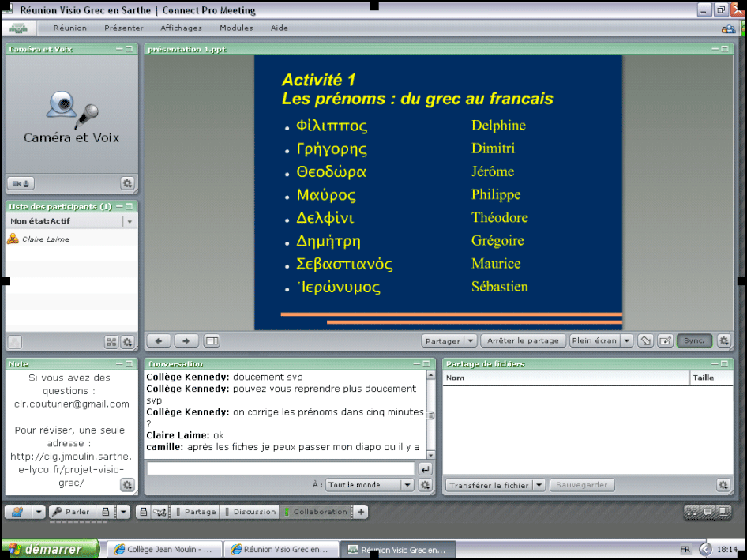Open Caméra et Voix pod options gear
The height and width of the screenshot is (560, 747).
pos(127,183)
